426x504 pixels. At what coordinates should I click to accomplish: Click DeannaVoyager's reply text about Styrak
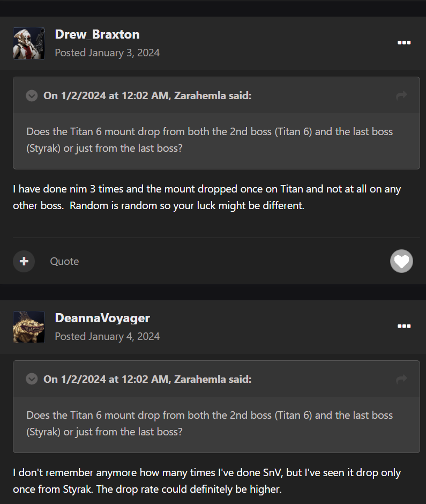click(207, 481)
